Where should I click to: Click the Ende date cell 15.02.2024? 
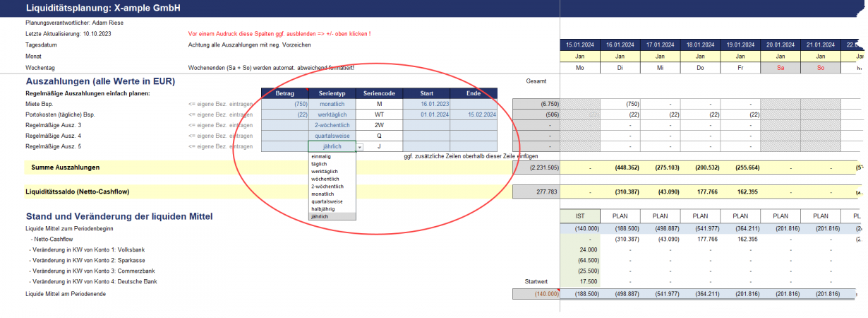pos(474,114)
